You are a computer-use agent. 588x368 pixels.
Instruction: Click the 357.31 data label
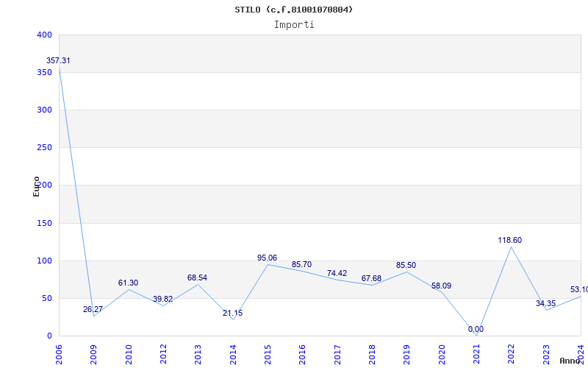pyautogui.click(x=58, y=61)
